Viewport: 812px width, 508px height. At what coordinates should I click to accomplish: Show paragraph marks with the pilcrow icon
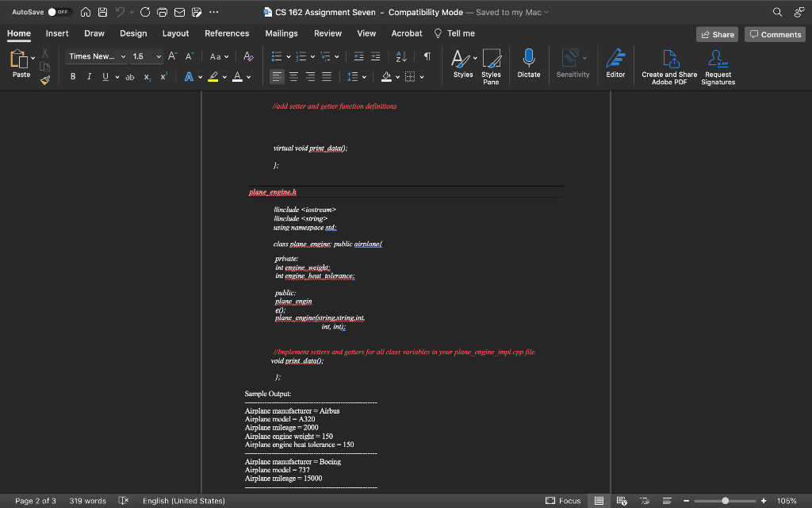(426, 56)
